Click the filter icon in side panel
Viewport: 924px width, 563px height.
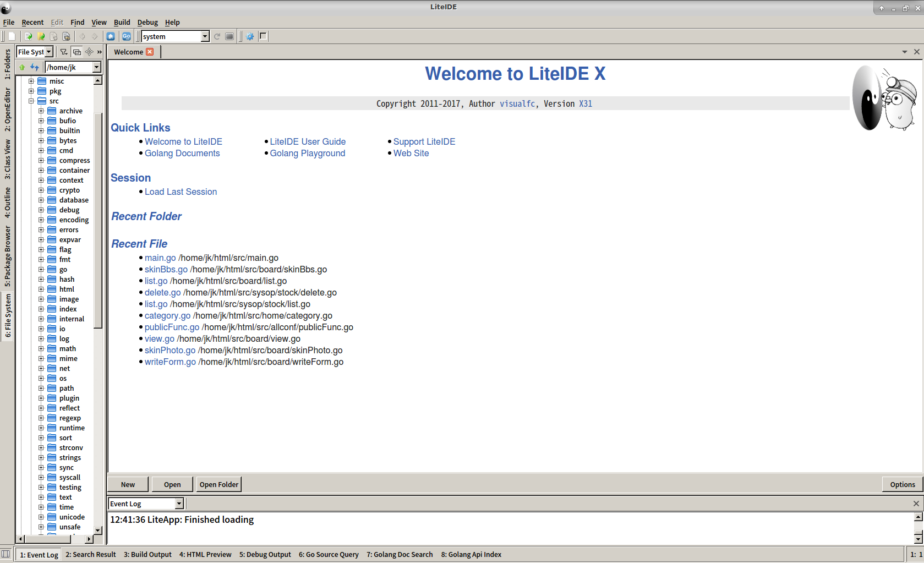[x=64, y=52]
